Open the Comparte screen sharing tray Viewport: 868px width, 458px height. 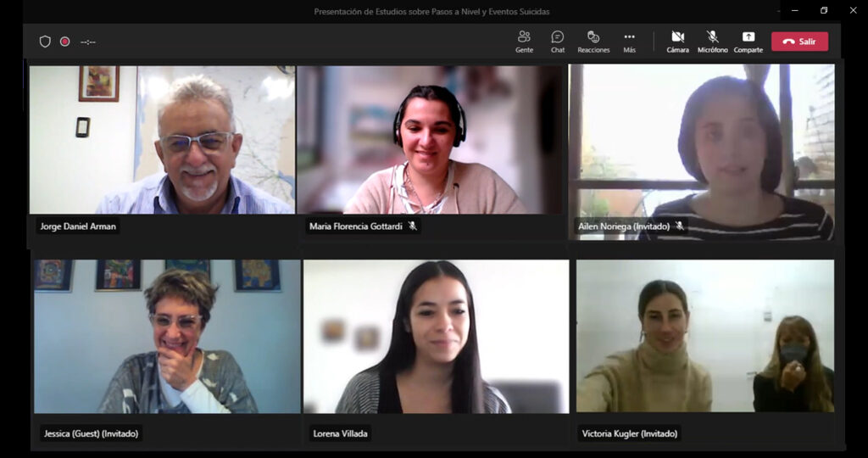(x=748, y=42)
